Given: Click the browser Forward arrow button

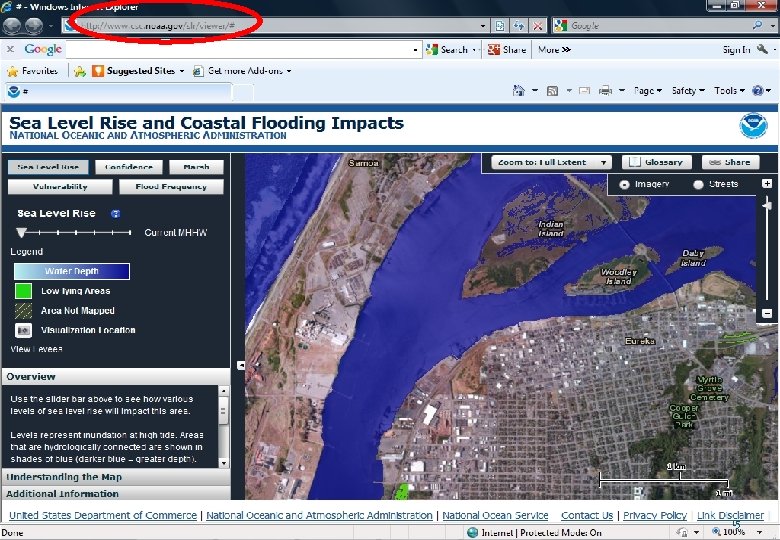Looking at the screenshot, I should click(33, 26).
